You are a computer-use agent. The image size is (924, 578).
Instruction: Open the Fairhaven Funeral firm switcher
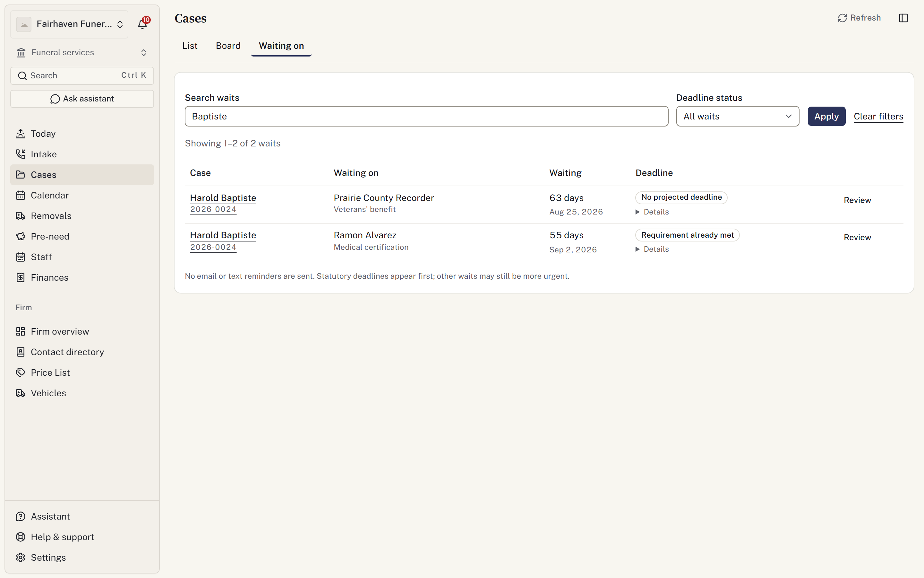tap(70, 24)
